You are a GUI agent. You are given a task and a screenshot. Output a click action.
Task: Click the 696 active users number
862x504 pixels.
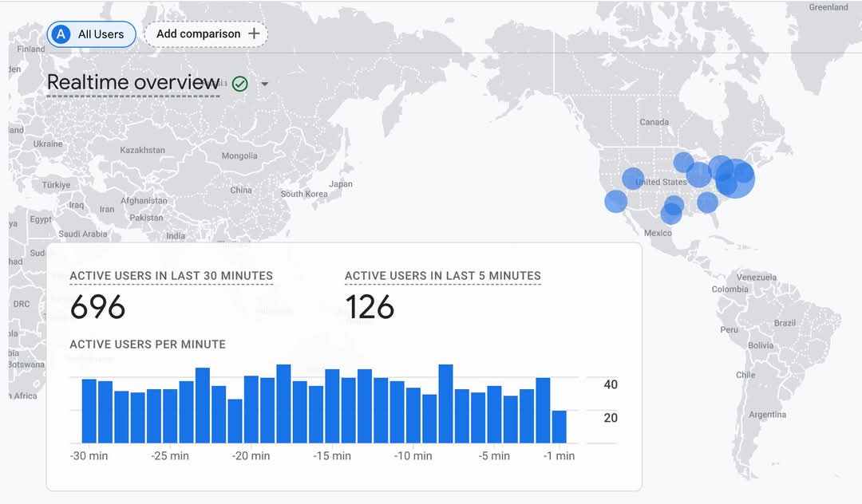click(98, 307)
